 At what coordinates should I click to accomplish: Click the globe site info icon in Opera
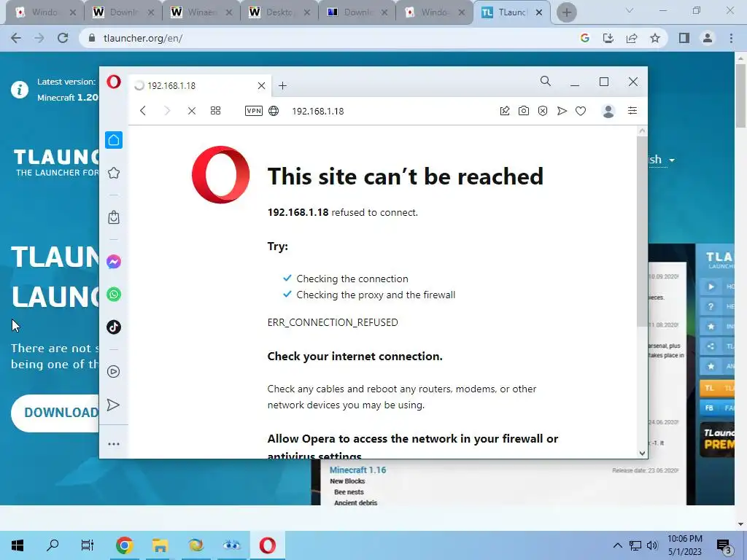[x=274, y=111]
